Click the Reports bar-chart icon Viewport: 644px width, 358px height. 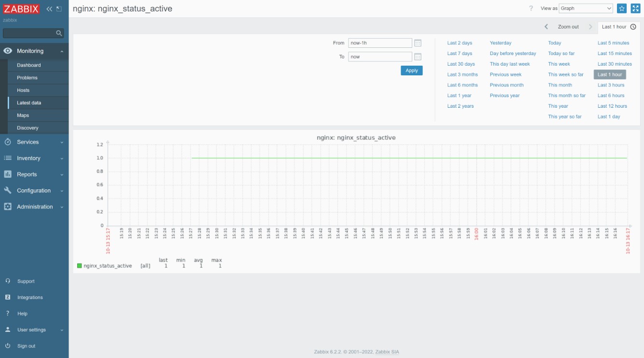[x=8, y=174]
